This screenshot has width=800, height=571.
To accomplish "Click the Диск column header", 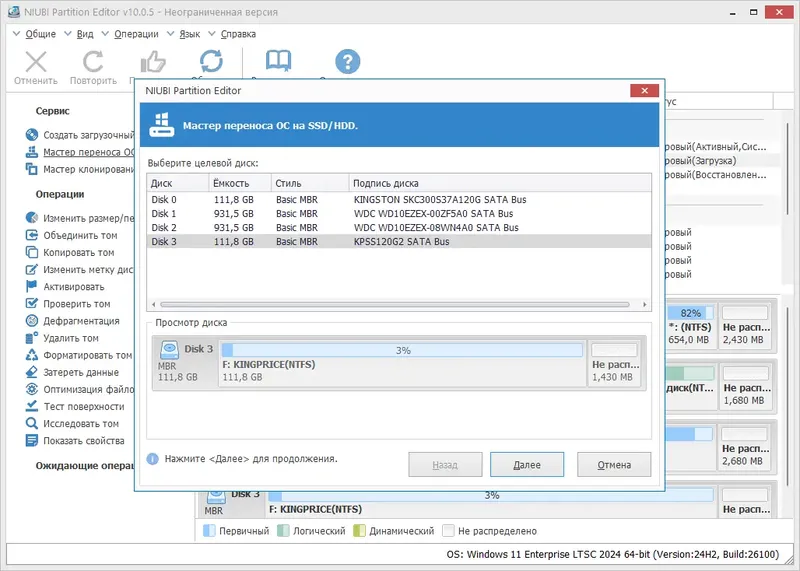I will tap(178, 183).
